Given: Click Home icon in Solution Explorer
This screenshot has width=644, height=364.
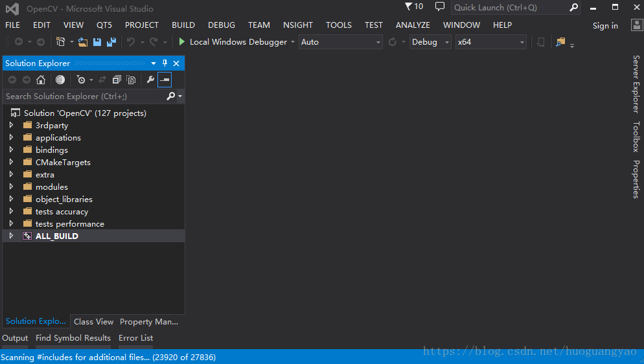Looking at the screenshot, I should [x=40, y=80].
